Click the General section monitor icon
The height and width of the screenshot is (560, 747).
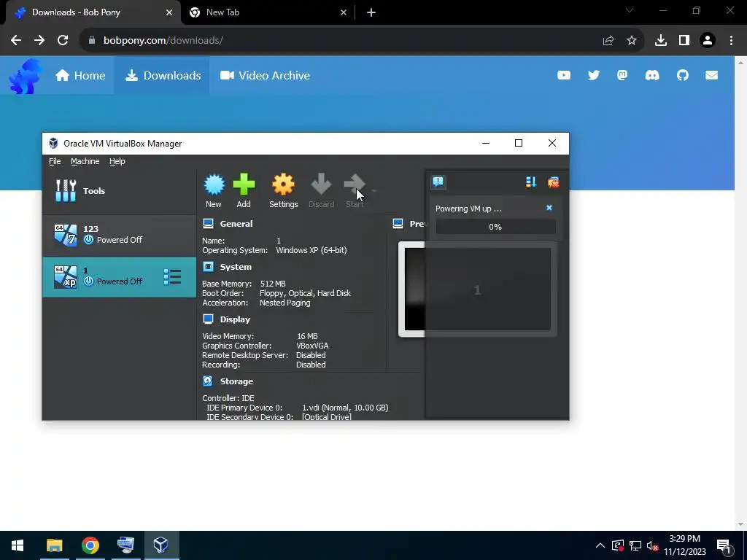[208, 223]
